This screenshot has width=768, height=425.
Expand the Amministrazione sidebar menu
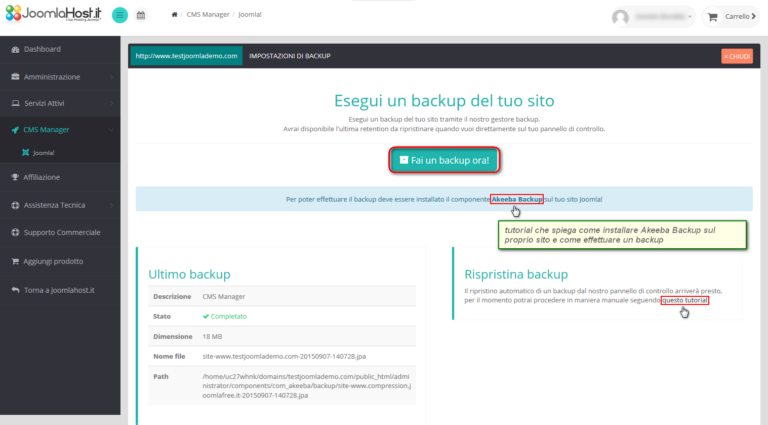tap(60, 76)
